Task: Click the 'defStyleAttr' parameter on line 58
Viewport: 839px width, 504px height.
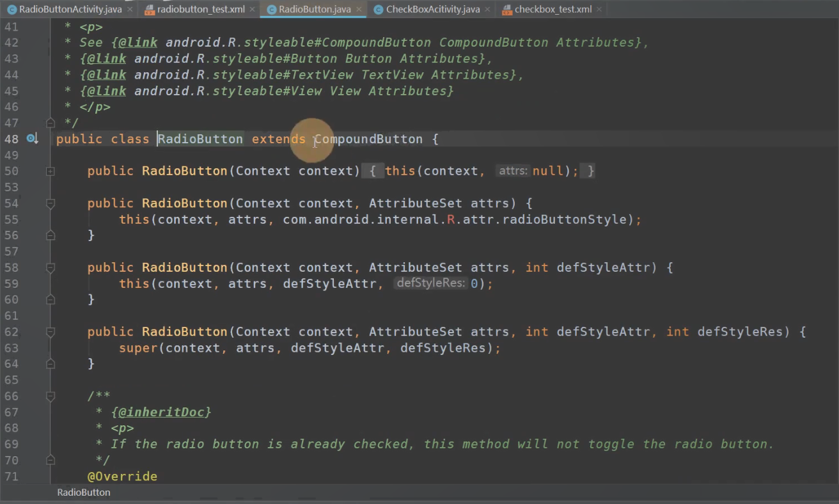Action: (604, 267)
